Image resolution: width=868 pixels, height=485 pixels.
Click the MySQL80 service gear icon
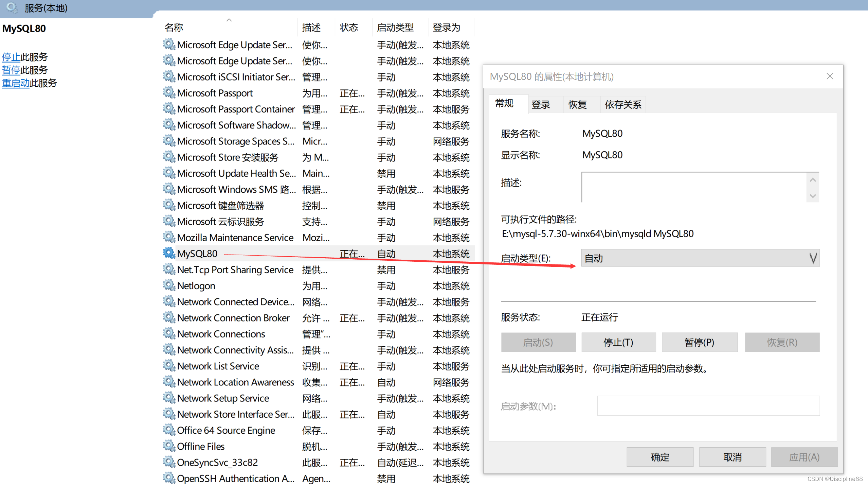coord(169,253)
